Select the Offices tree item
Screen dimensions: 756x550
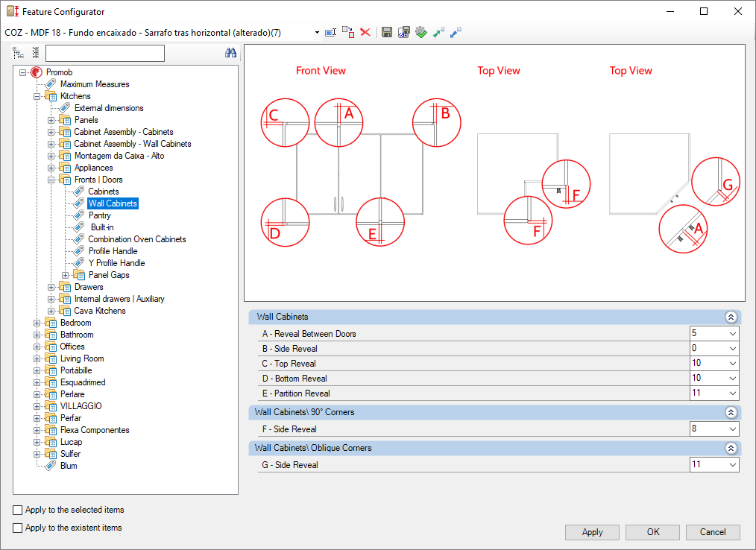[x=72, y=347]
